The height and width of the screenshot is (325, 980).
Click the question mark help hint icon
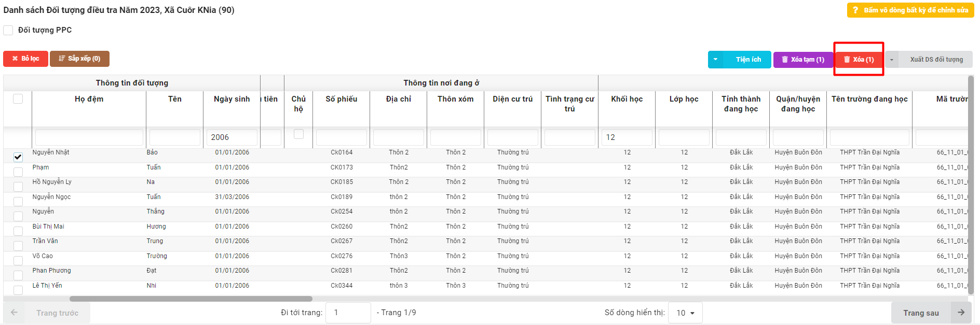point(855,10)
